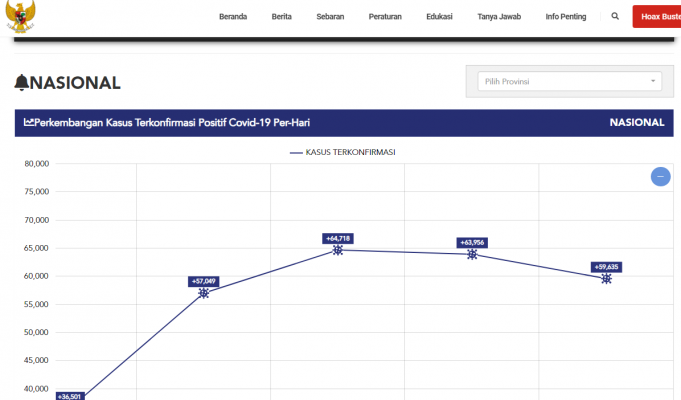Viewport: 681px width, 400px height.
Task: Click the Info Penting menu item
Action: [567, 17]
